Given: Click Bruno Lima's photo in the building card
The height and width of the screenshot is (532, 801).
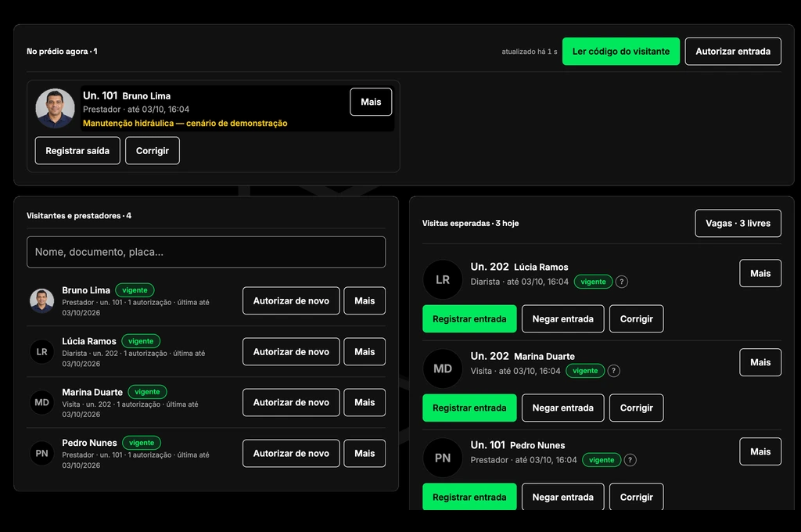Looking at the screenshot, I should 55,108.
